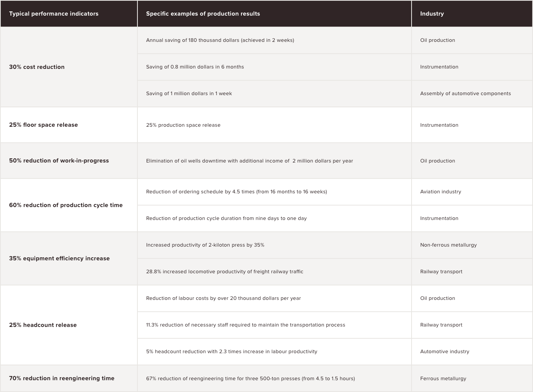Click the 'Specific examples of production results' header

pos(203,14)
